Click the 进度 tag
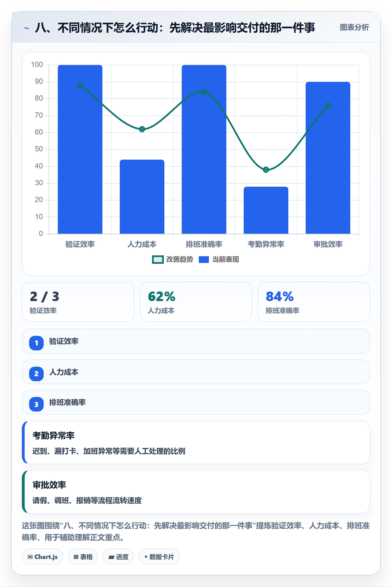Image resolution: width=392 pixels, height=587 pixels. point(118,557)
